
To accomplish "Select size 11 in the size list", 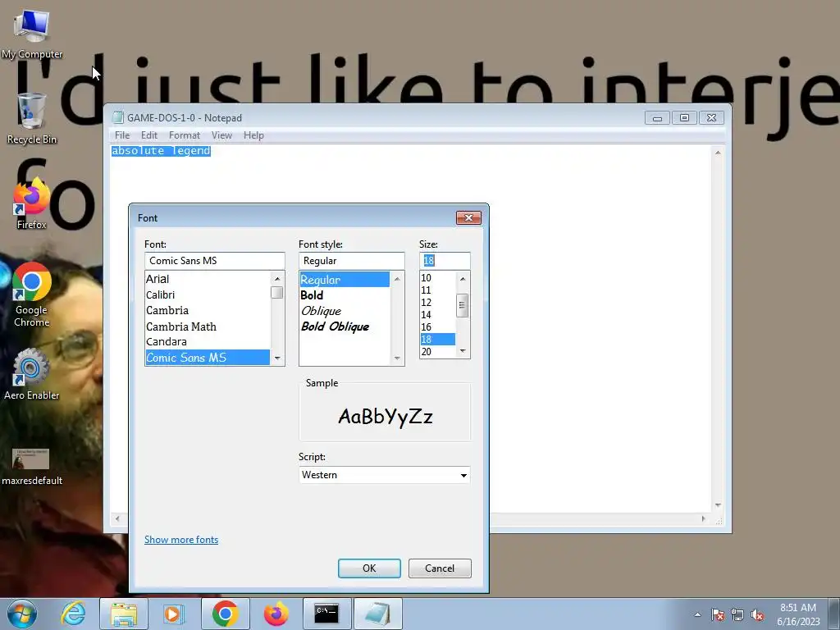I will (437, 290).
